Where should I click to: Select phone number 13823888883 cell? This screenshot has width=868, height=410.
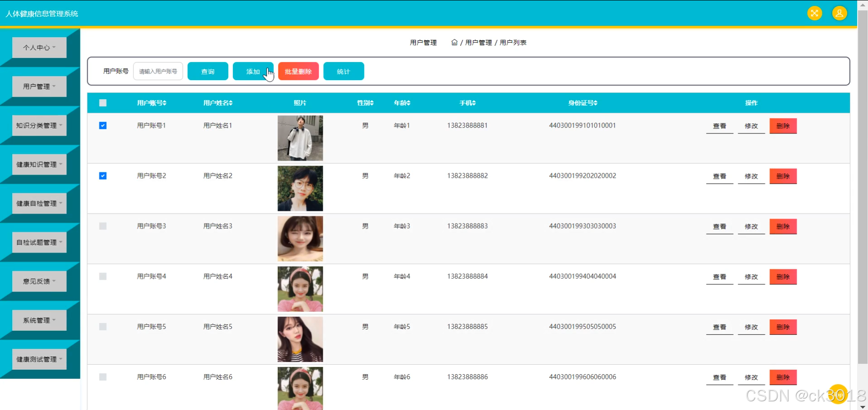click(467, 226)
